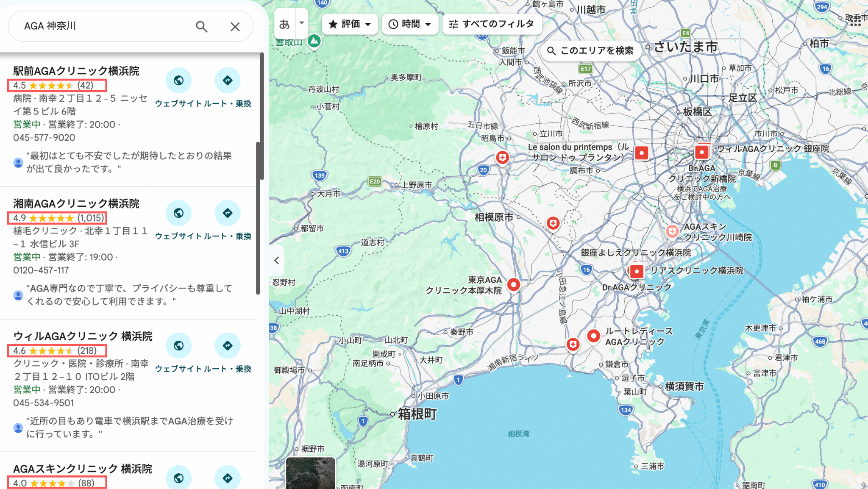Open the 駅前AGAクリニック横浜院 listing title

(76, 71)
